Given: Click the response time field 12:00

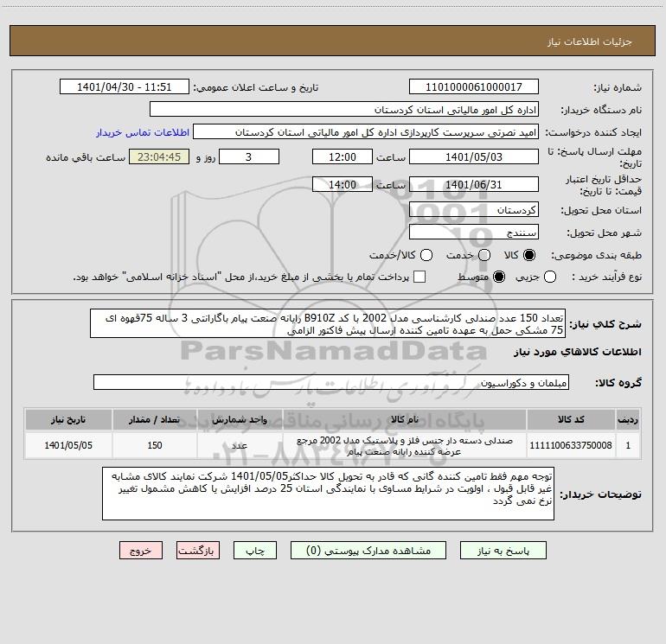Looking at the screenshot, I should click(343, 156).
